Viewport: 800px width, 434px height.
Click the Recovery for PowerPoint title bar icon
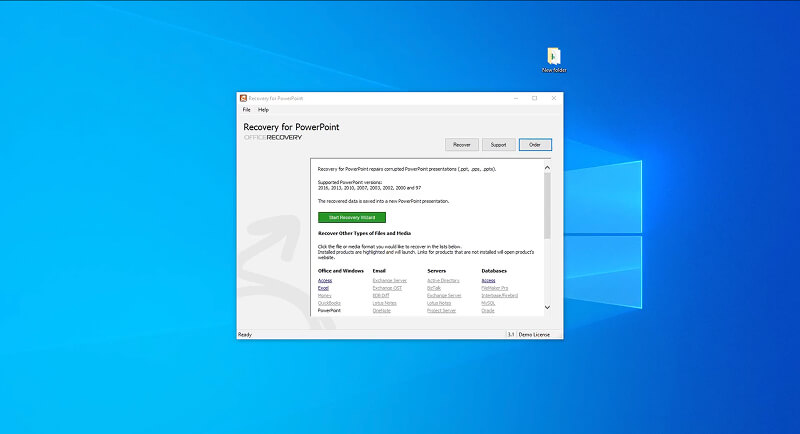(x=243, y=98)
